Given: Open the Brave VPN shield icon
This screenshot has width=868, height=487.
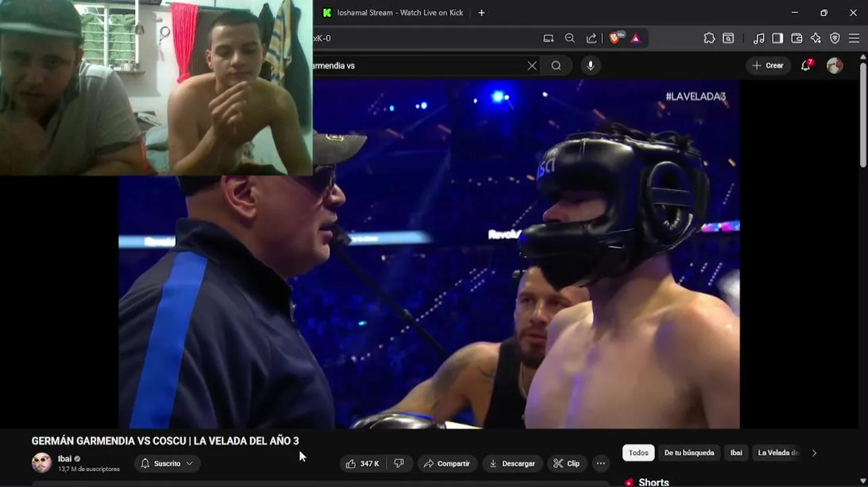Looking at the screenshot, I should pos(835,39).
